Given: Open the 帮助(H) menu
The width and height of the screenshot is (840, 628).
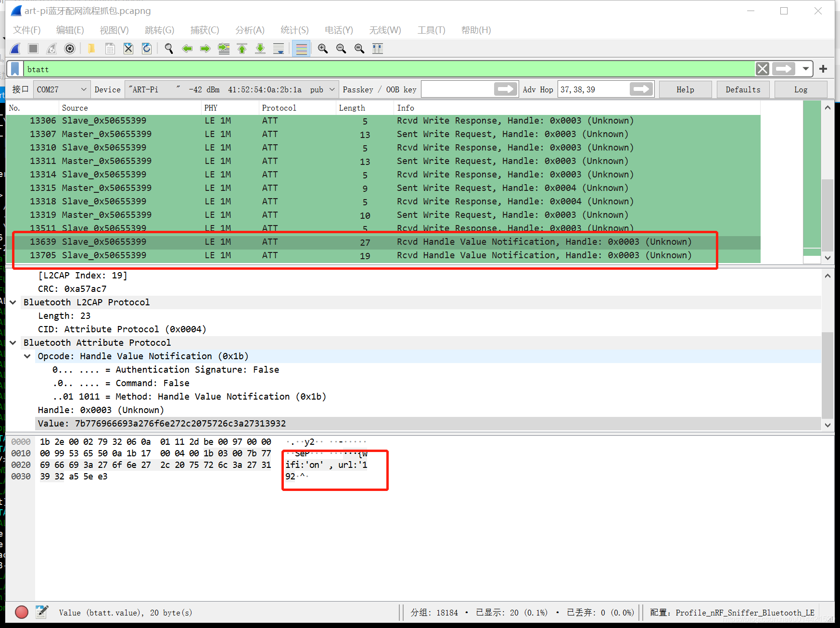Looking at the screenshot, I should tap(476, 30).
